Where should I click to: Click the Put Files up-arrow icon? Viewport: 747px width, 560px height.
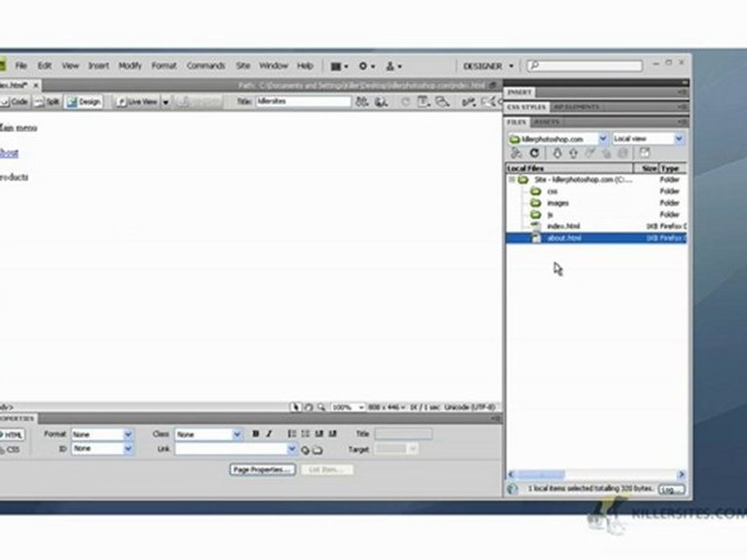pos(573,153)
